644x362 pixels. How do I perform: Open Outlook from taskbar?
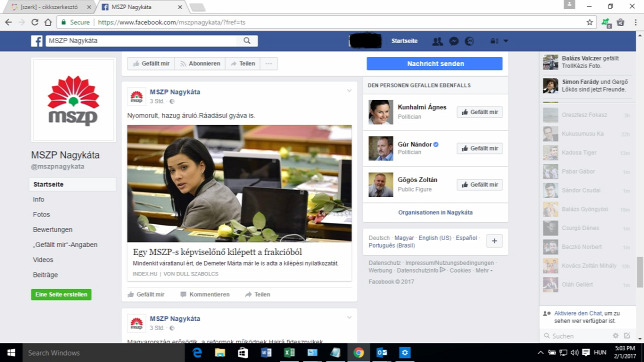[382, 353]
